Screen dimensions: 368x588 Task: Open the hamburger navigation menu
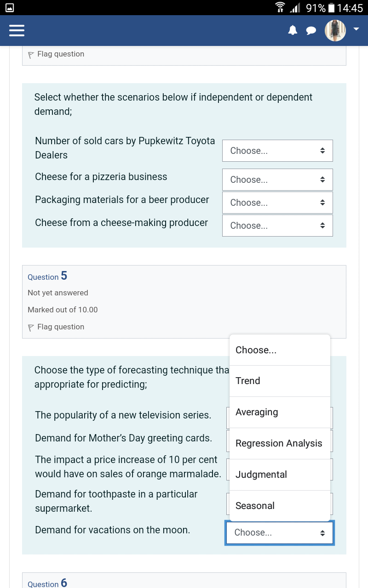click(x=17, y=30)
